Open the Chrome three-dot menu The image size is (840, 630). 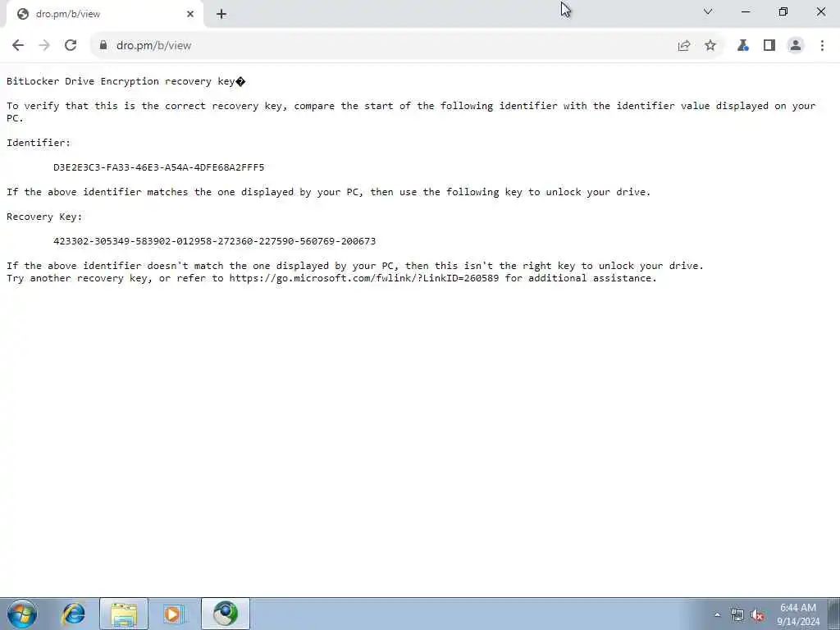(x=822, y=46)
